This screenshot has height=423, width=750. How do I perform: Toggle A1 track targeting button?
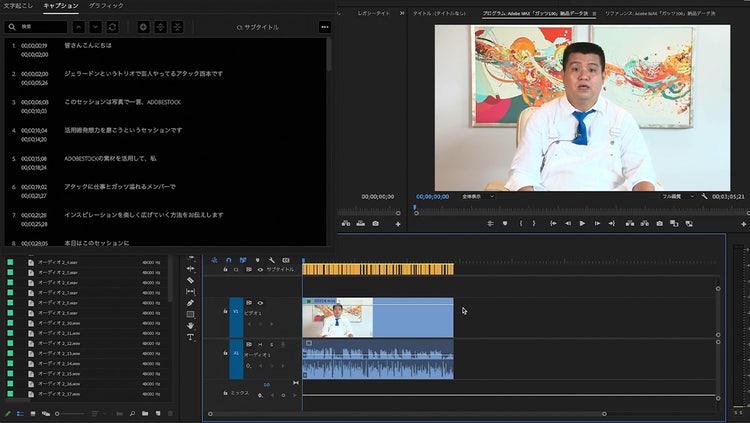pos(236,359)
